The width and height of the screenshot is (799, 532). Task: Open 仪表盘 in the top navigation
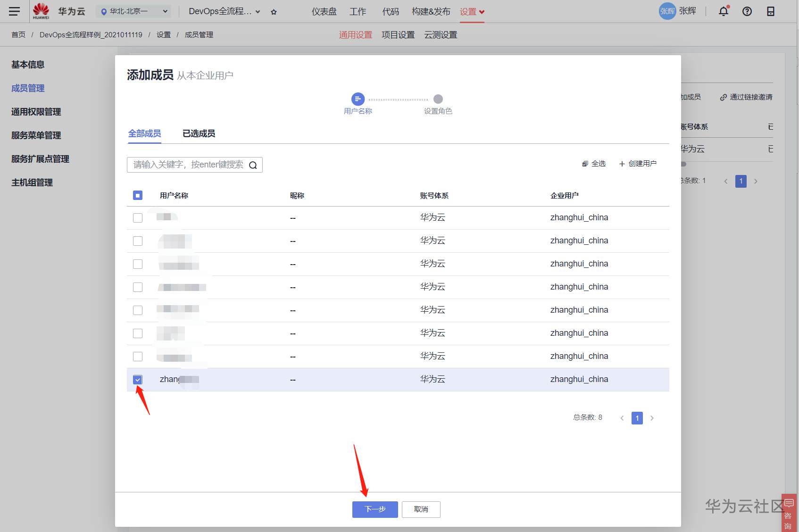tap(325, 12)
